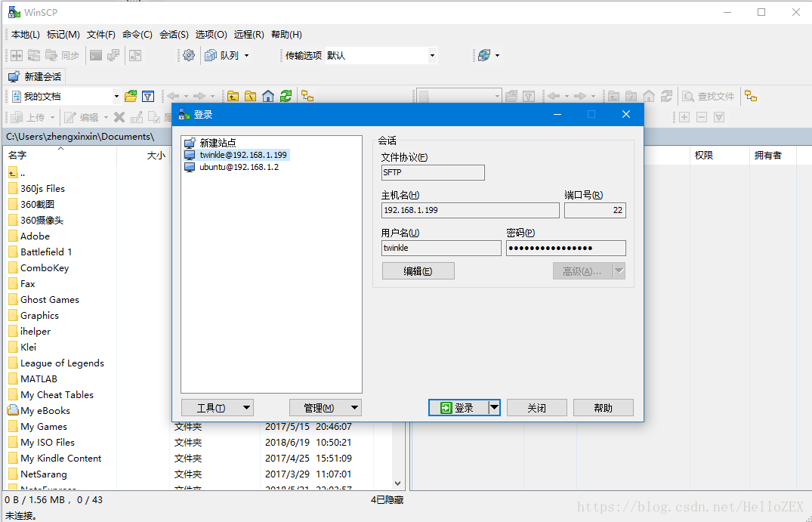Select the 新建站点 new site entry
The width and height of the screenshot is (812, 522).
218,143
